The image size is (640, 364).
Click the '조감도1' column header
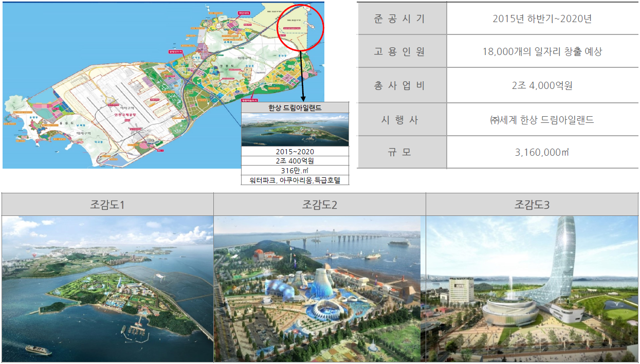coord(107,205)
